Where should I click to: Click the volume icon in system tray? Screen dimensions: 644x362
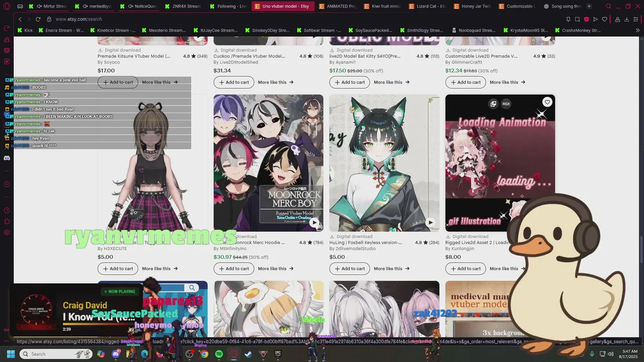pyautogui.click(x=610, y=354)
